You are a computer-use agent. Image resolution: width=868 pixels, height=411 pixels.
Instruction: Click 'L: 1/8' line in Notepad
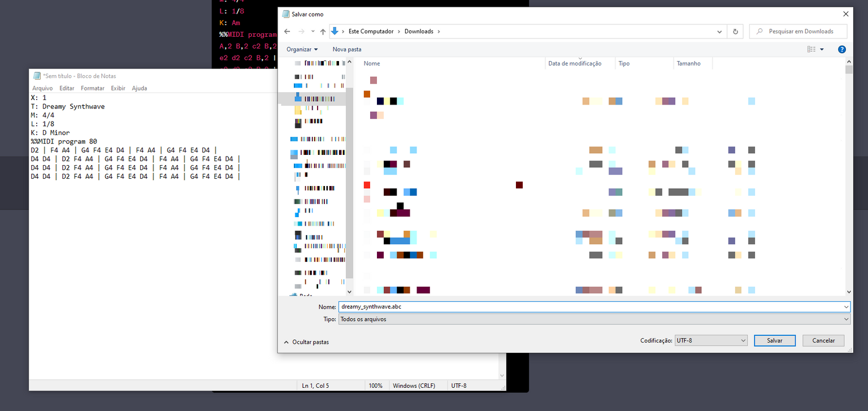tap(42, 124)
